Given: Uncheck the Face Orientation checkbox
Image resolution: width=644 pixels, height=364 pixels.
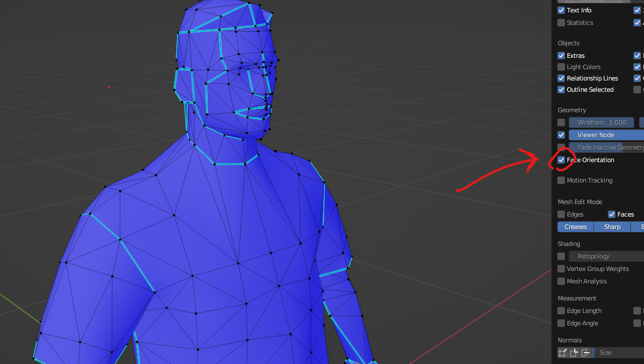Looking at the screenshot, I should click(x=561, y=160).
